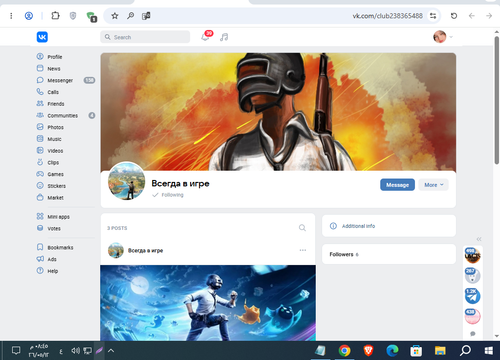Open the post image with running character
The width and height of the screenshot is (500, 360).
click(208, 303)
